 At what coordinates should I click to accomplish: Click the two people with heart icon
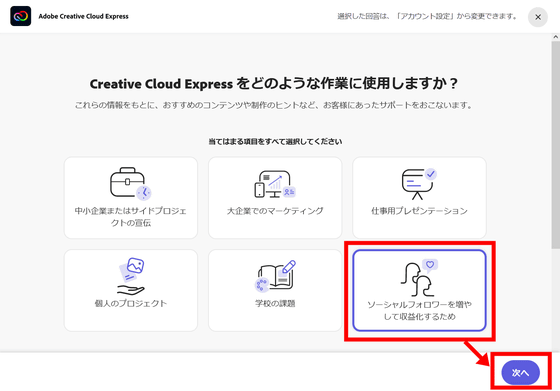419,278
